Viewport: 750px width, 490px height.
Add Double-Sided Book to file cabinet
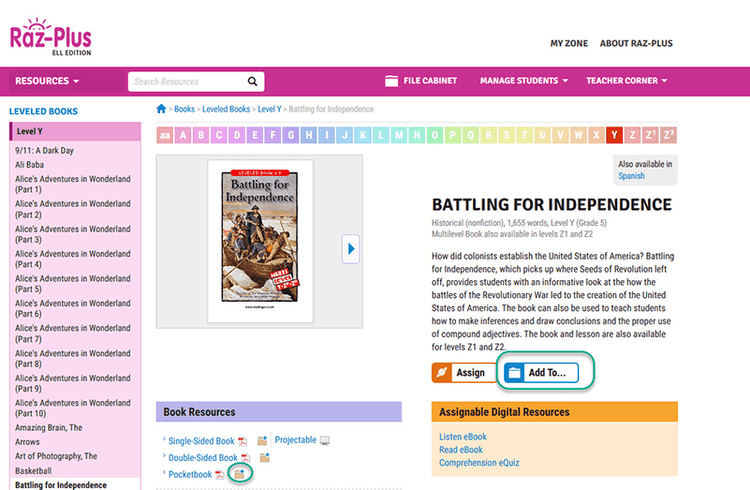[x=265, y=457]
